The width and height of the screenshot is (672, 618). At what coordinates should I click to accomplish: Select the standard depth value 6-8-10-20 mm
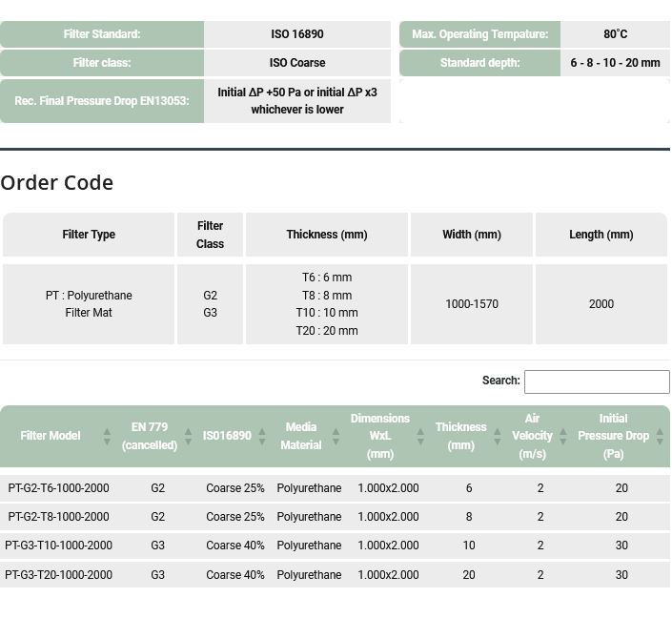pos(615,63)
